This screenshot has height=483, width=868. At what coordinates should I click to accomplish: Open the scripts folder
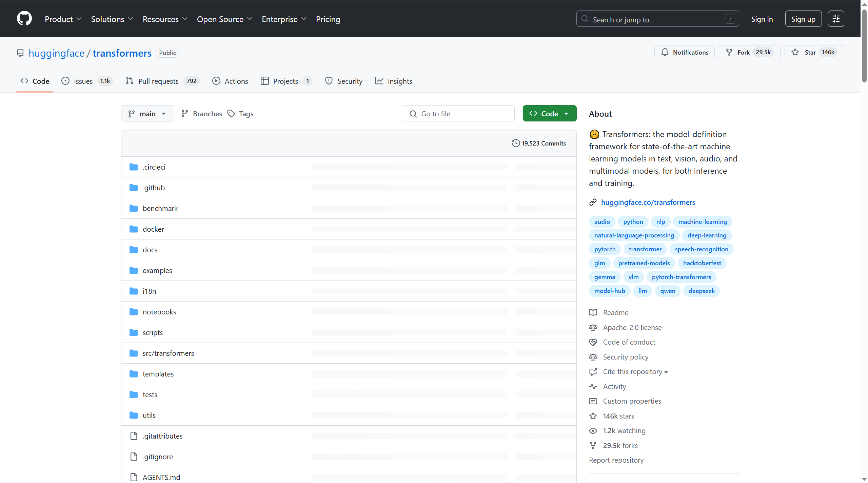(x=153, y=332)
